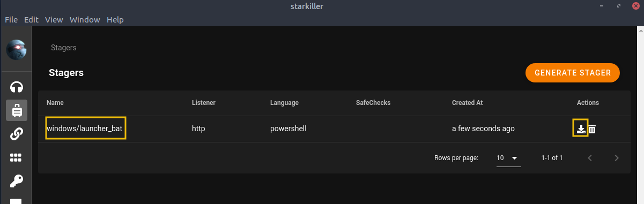Open the windows/launcher_bat stager name
Image resolution: width=644 pixels, height=204 pixels.
point(86,129)
